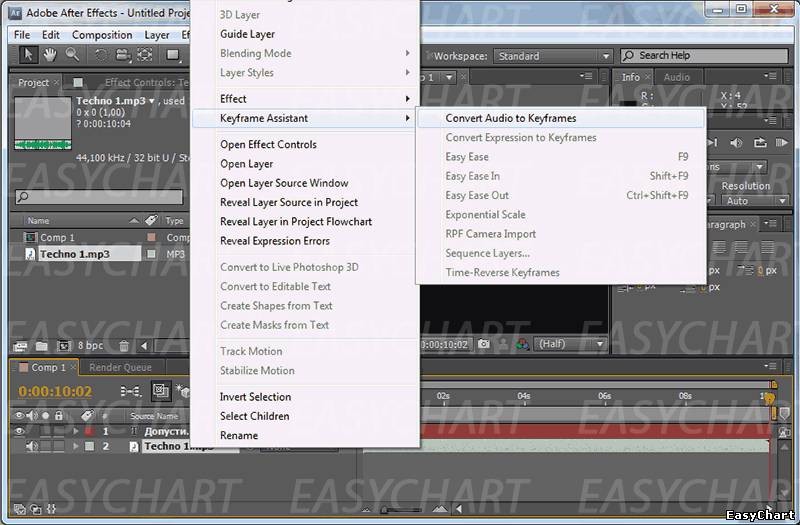Click the Loop option in Preview panel
Screen dimensions: 800x525
point(760,143)
